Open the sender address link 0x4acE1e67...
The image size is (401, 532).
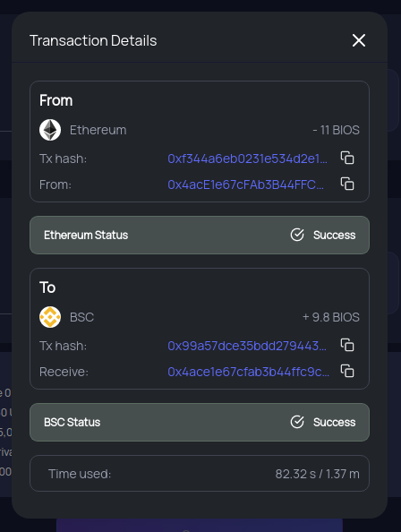coord(246,184)
